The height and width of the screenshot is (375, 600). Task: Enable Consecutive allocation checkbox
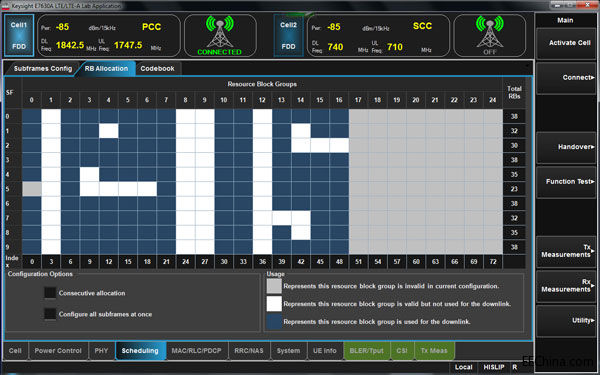[x=50, y=293]
